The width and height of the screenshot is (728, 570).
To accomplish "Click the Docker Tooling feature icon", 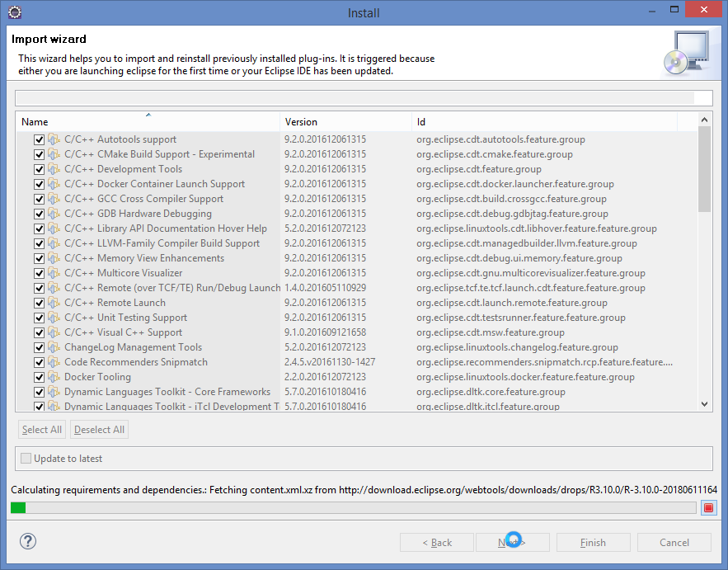I will pyautogui.click(x=54, y=377).
